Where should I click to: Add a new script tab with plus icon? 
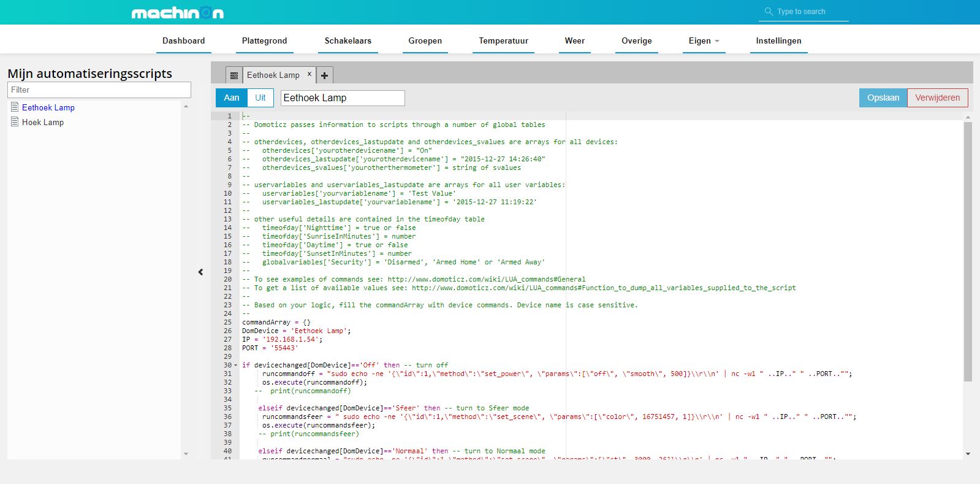[x=325, y=75]
